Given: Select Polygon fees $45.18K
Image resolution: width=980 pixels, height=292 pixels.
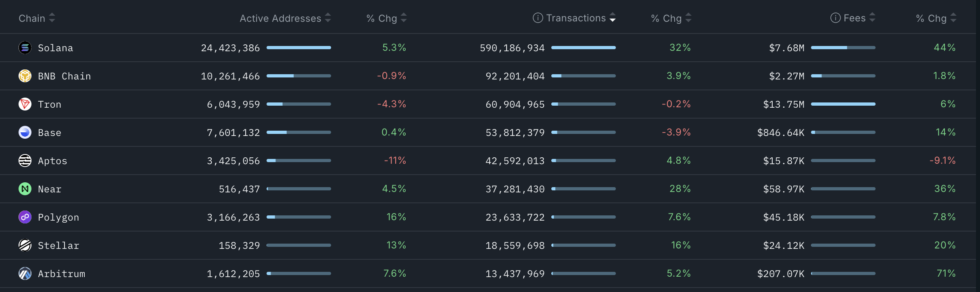Looking at the screenshot, I should pyautogui.click(x=784, y=217).
